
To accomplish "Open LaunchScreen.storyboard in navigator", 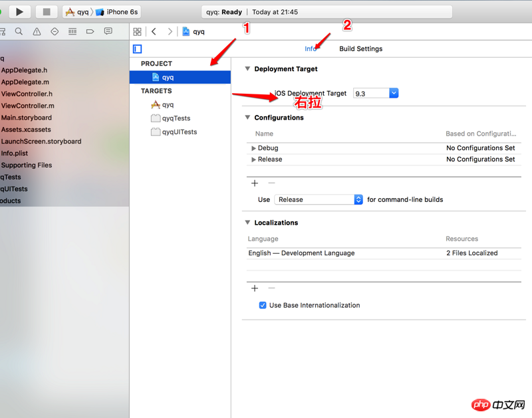I will tap(41, 142).
